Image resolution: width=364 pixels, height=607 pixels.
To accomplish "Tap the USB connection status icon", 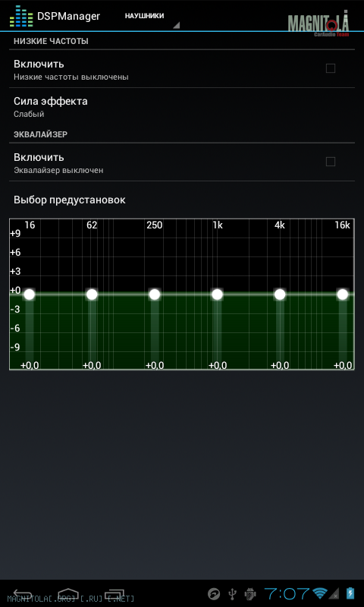I will [233, 593].
